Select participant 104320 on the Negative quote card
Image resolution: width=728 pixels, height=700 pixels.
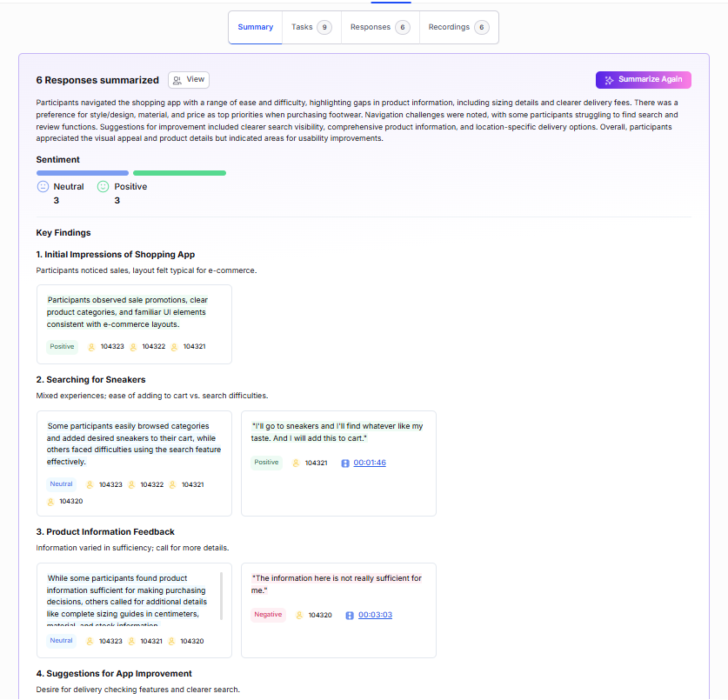coord(320,615)
